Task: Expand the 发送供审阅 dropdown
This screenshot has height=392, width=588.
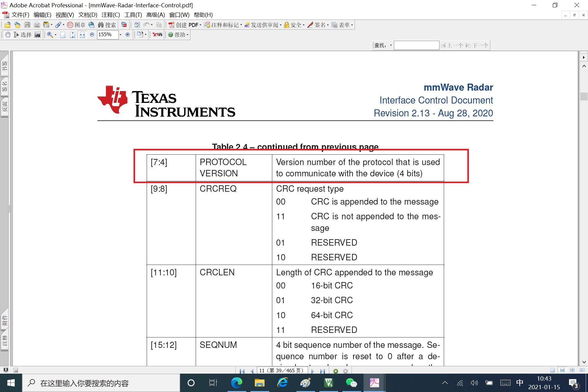Action: tap(281, 25)
